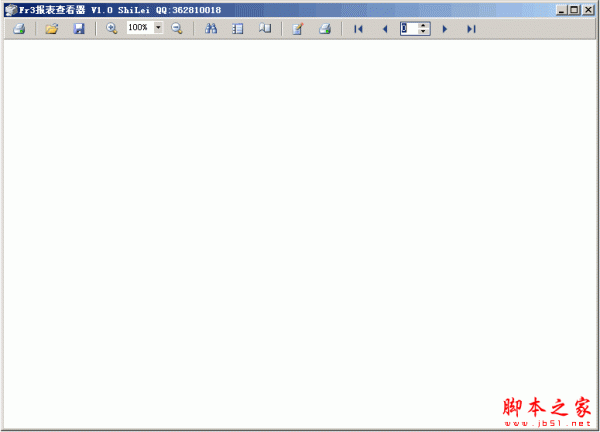Increase page number with spinner up arrow
Image resolution: width=600 pixels, height=432 pixels.
point(423,26)
